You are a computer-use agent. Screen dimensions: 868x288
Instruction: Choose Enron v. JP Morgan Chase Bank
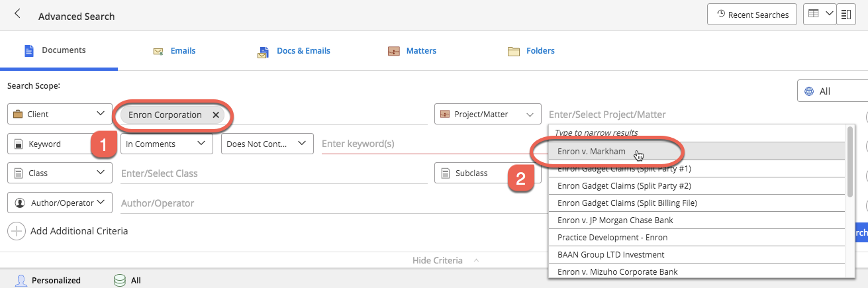pos(615,220)
